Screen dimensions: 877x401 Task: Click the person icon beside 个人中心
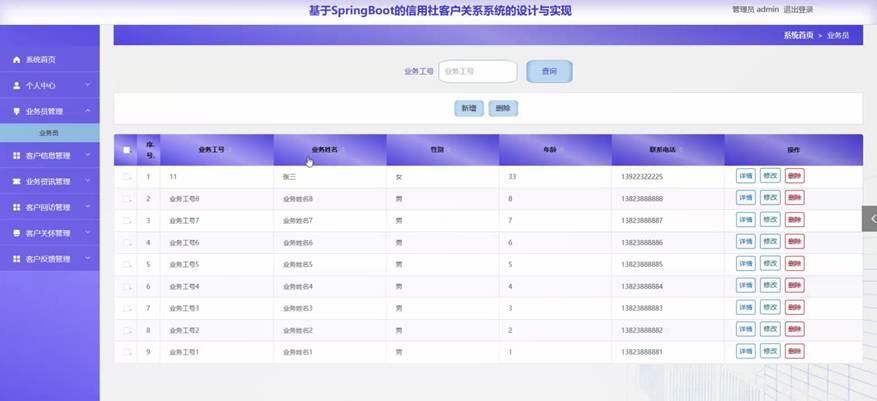(16, 86)
